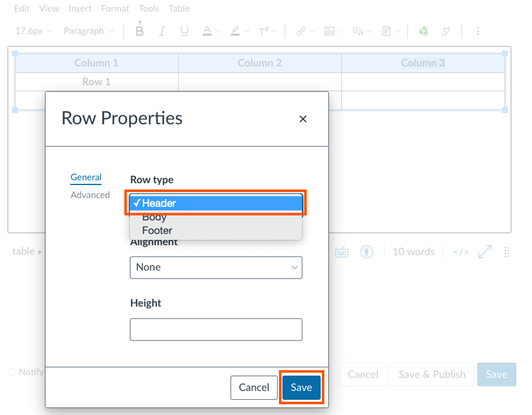Open the keyboard shortcuts icon

click(341, 252)
